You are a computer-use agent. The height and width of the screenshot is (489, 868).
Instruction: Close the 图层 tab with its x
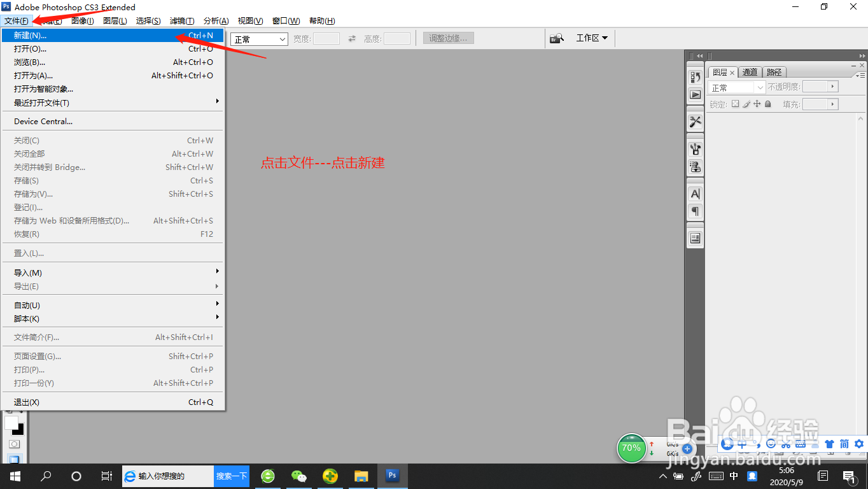732,73
